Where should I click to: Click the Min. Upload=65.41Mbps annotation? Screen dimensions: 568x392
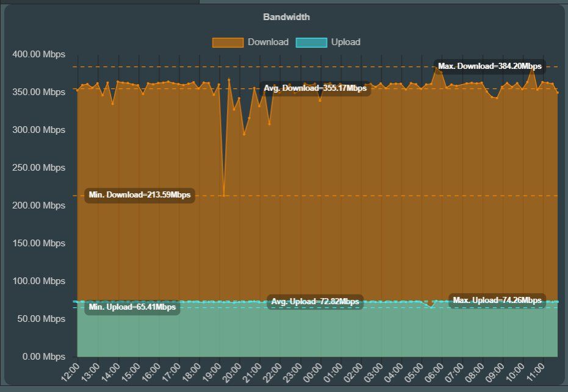132,307
